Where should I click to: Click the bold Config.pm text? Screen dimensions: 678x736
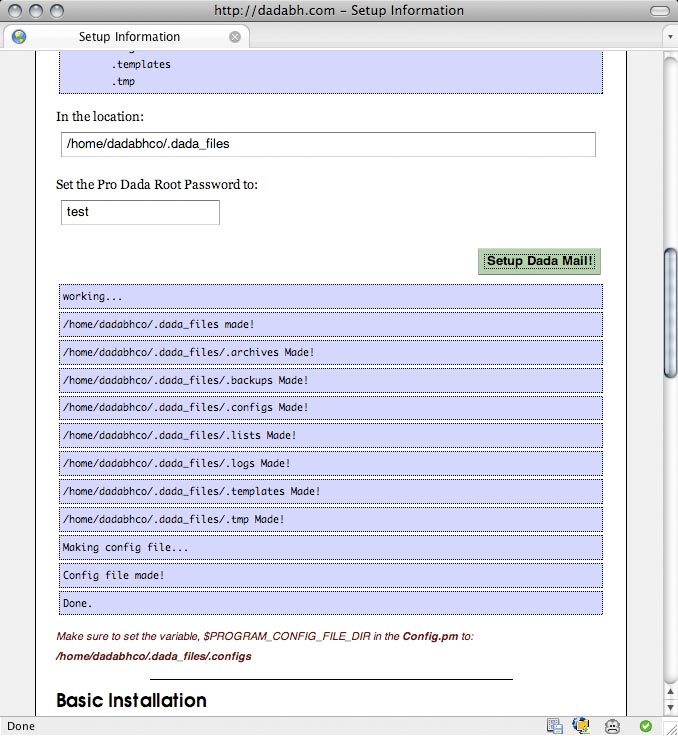coord(430,636)
